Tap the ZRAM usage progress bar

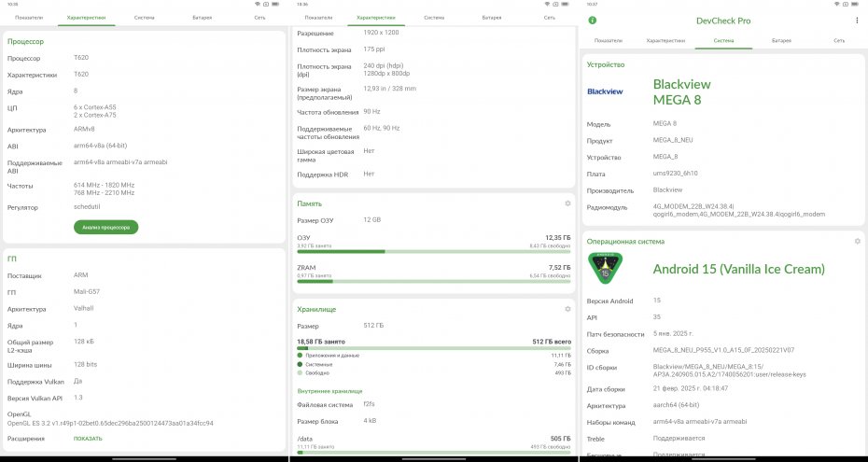[433, 282]
